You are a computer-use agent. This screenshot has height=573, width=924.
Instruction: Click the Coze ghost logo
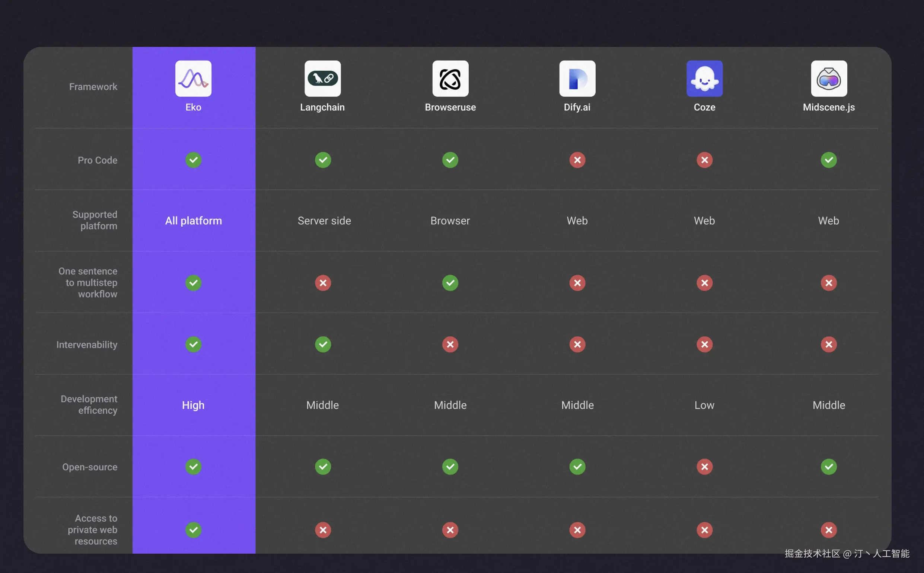pyautogui.click(x=704, y=79)
